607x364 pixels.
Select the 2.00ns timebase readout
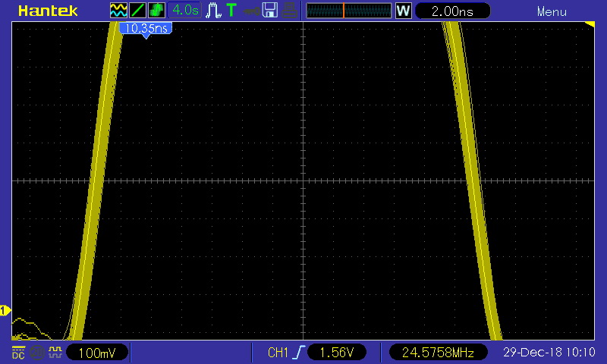tap(452, 11)
